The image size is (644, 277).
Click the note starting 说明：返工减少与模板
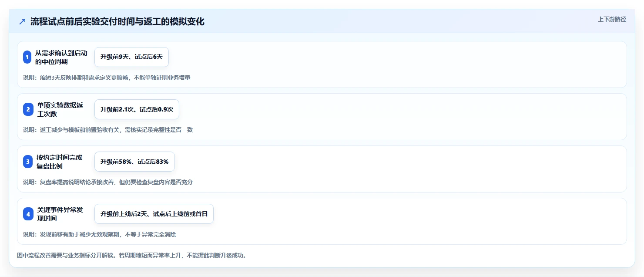click(x=108, y=130)
